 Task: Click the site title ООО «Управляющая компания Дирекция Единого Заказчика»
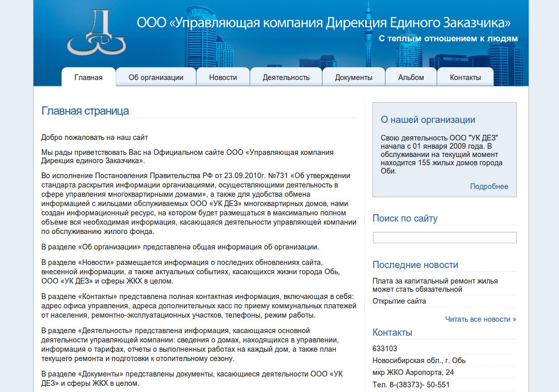tap(324, 22)
